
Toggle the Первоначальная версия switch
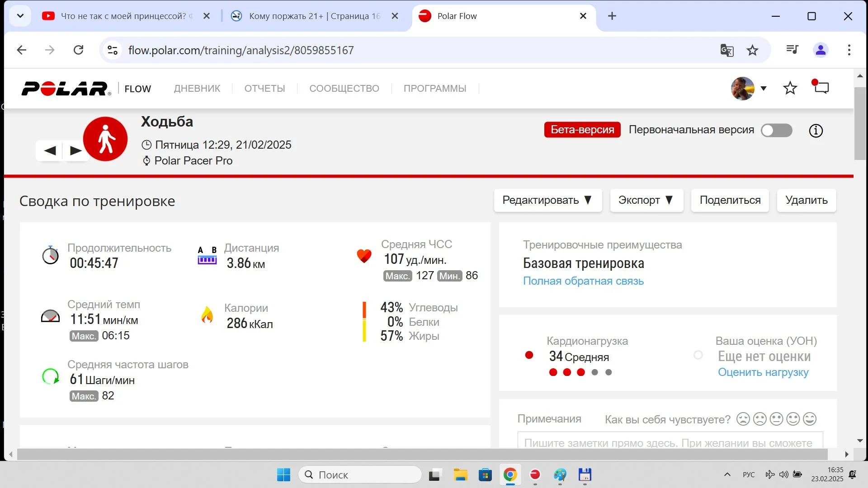click(x=776, y=131)
